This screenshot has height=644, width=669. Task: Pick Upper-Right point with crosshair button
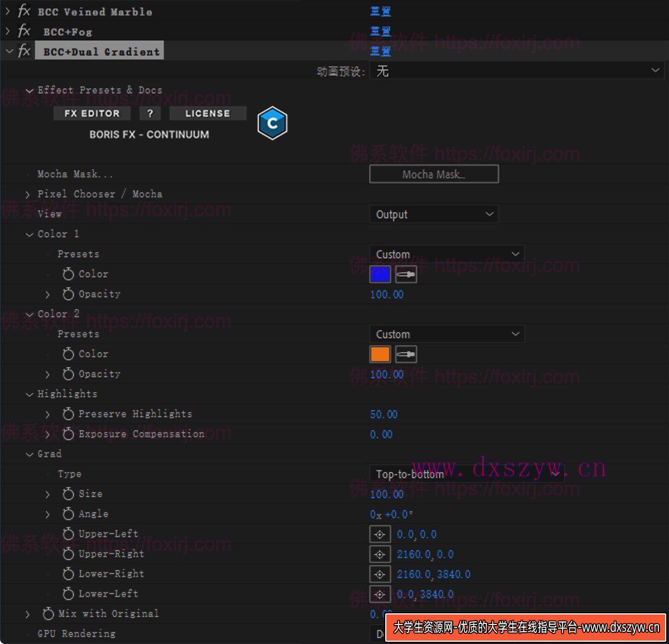point(380,554)
